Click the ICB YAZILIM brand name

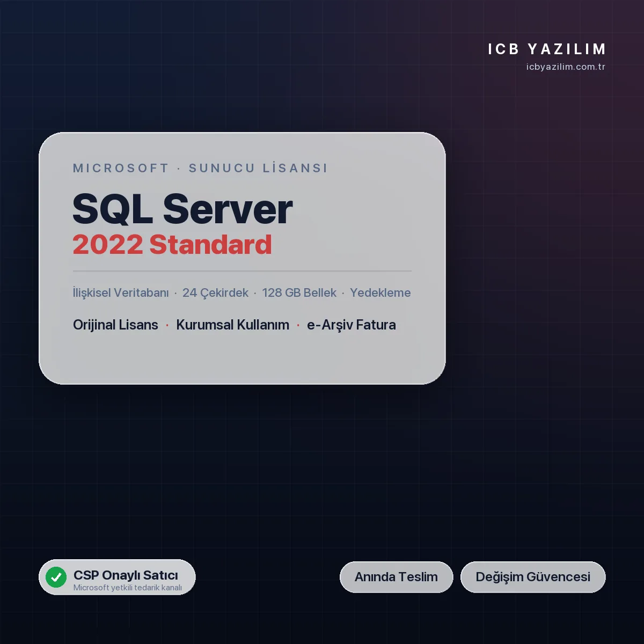coord(547,49)
